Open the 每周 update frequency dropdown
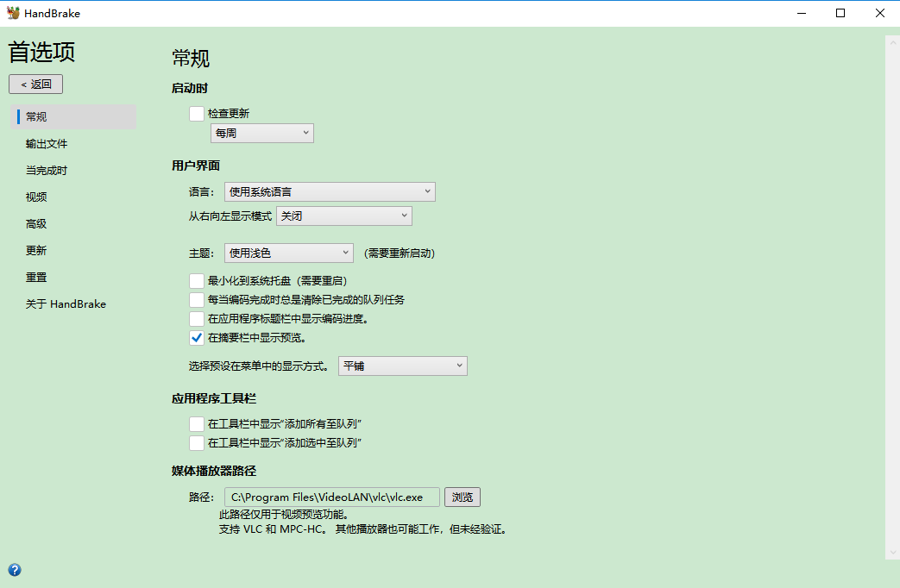 (261, 133)
